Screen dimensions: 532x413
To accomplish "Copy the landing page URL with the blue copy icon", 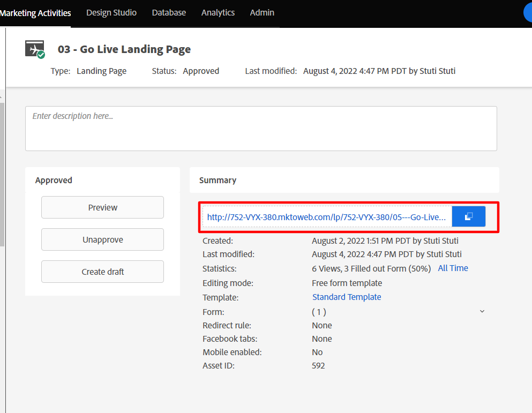I will point(469,216).
